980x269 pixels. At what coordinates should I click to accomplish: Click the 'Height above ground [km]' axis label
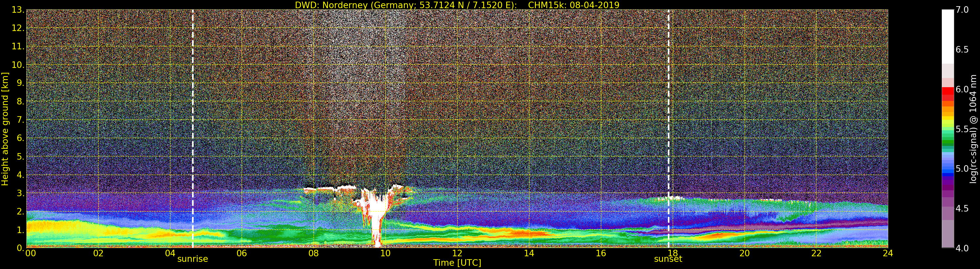tap(5, 129)
